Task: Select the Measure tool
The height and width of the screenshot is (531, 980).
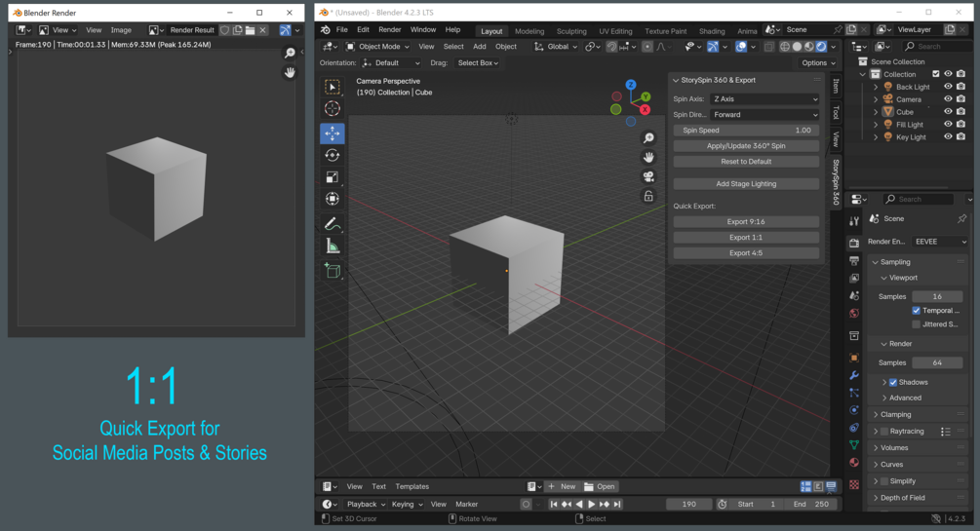Action: [333, 247]
